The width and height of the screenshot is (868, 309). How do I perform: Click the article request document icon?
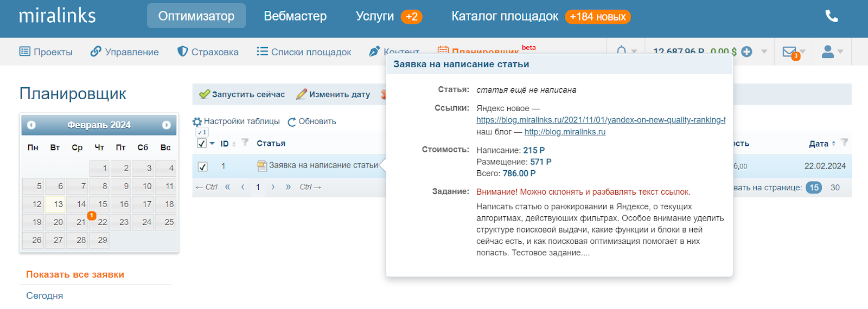(x=262, y=166)
